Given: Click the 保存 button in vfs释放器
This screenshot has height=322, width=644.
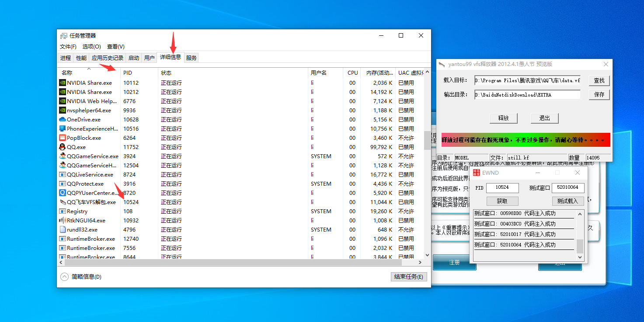Looking at the screenshot, I should click(599, 94).
